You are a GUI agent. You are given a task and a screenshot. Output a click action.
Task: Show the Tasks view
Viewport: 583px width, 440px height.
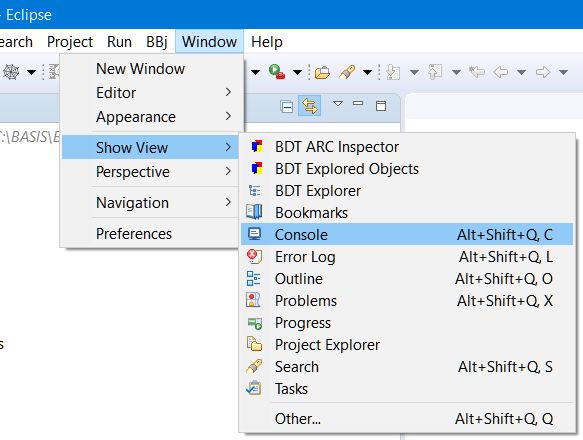(407, 389)
